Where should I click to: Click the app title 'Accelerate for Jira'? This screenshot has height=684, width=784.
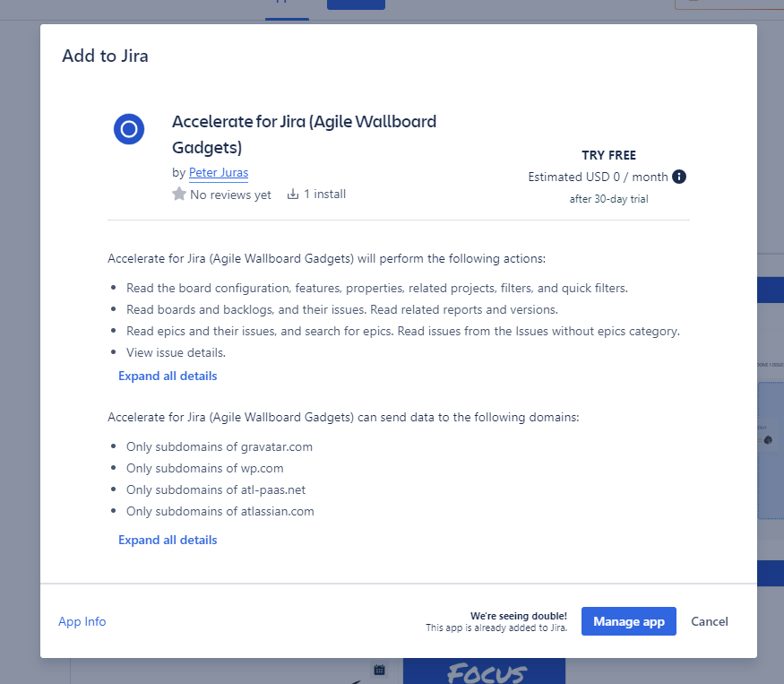click(304, 134)
